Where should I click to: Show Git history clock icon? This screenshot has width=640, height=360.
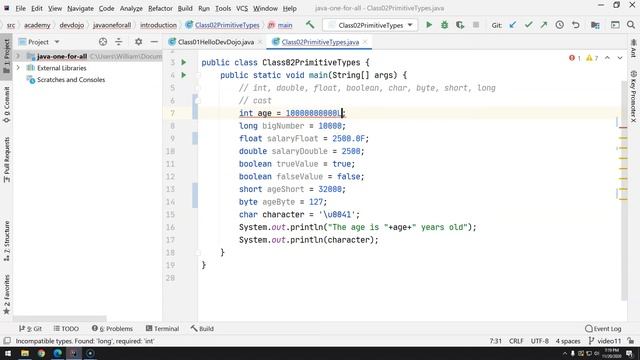[560, 25]
